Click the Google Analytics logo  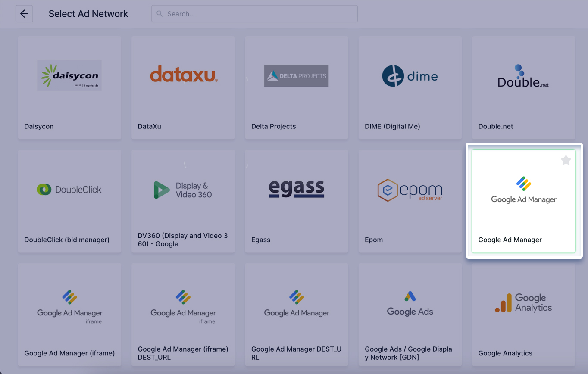pyautogui.click(x=523, y=303)
